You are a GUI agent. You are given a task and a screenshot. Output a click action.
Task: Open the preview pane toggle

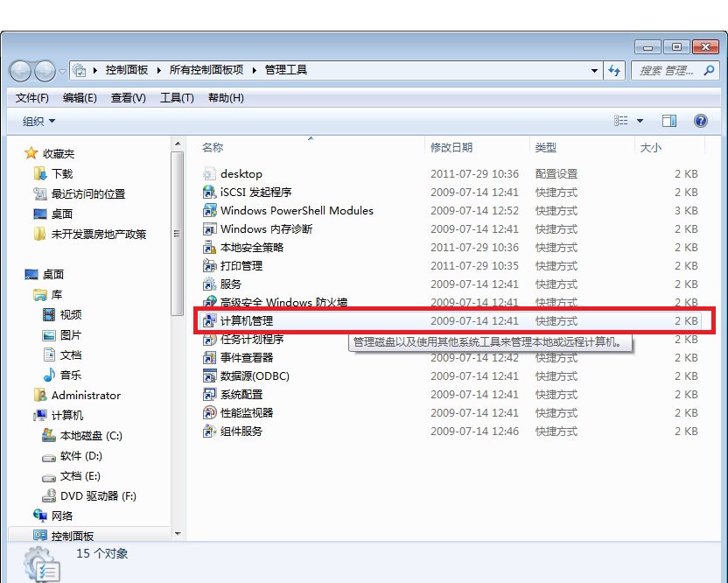tap(669, 120)
